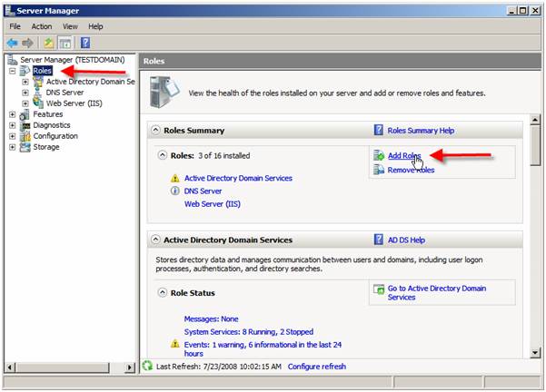The image size is (546, 392).
Task: Select the Features tree item label
Action: pos(48,114)
